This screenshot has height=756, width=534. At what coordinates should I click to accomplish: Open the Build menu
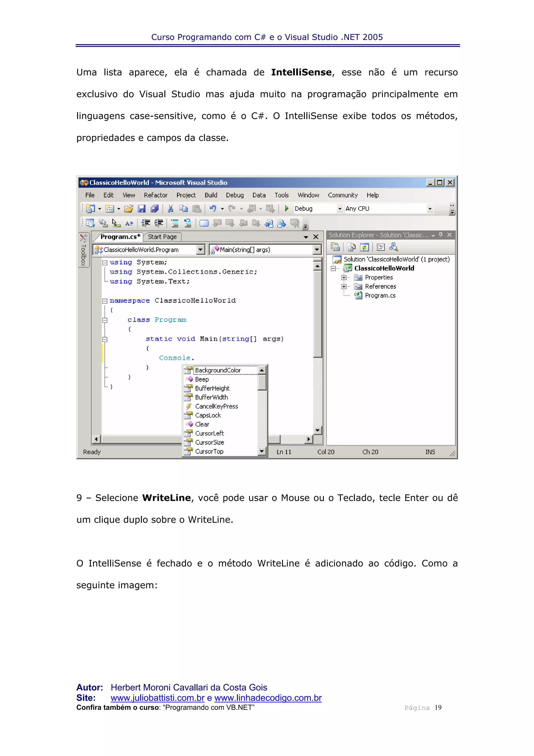point(211,195)
